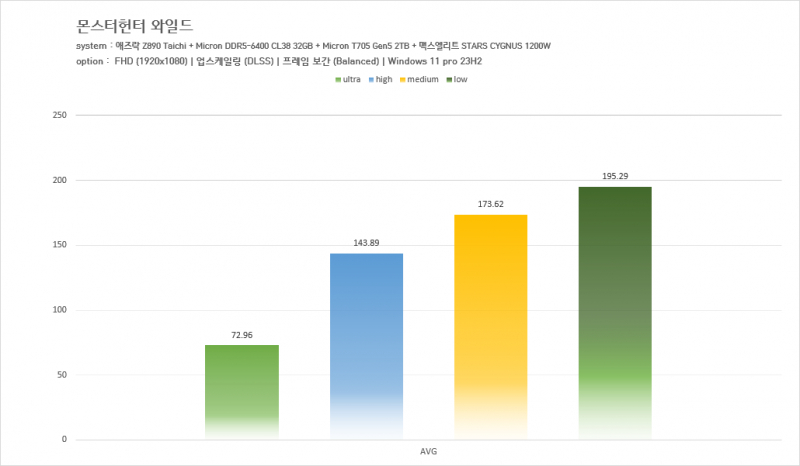Click the 173.62 data label

point(490,204)
